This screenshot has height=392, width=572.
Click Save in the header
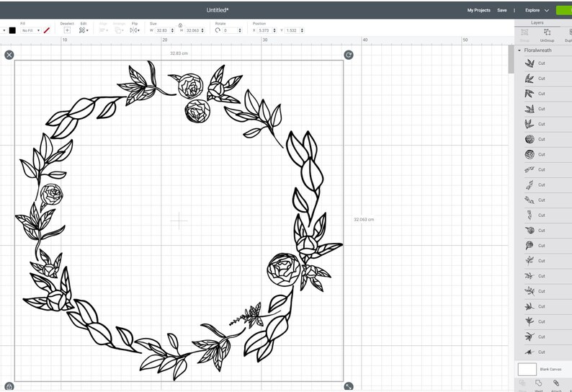(x=502, y=10)
